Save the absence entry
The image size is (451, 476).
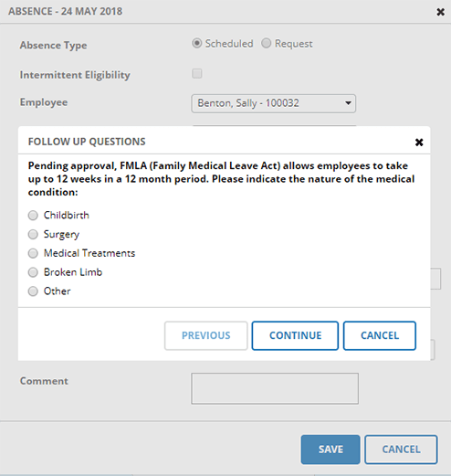[x=330, y=450]
